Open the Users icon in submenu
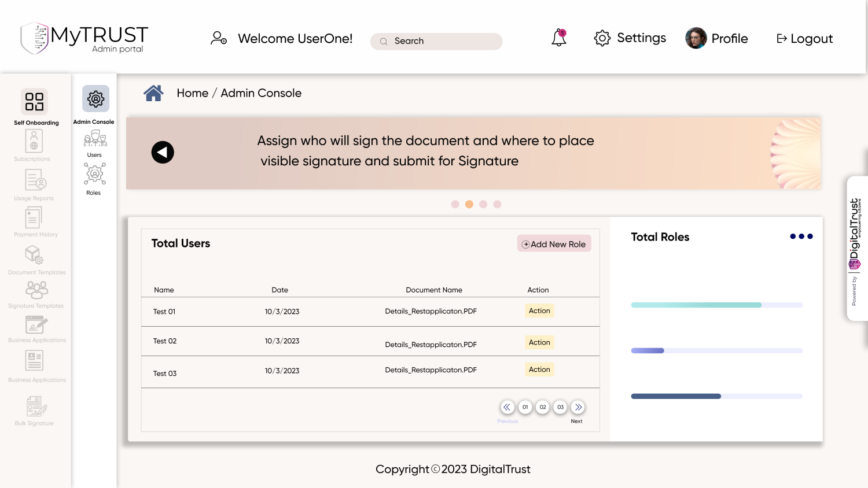 (95, 139)
